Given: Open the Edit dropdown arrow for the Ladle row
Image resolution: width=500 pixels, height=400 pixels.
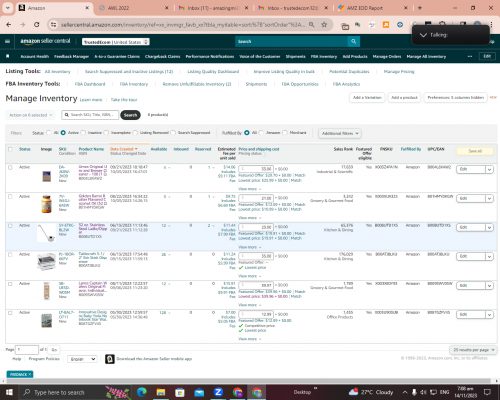Looking at the screenshot, I should pyautogui.click(x=489, y=228).
